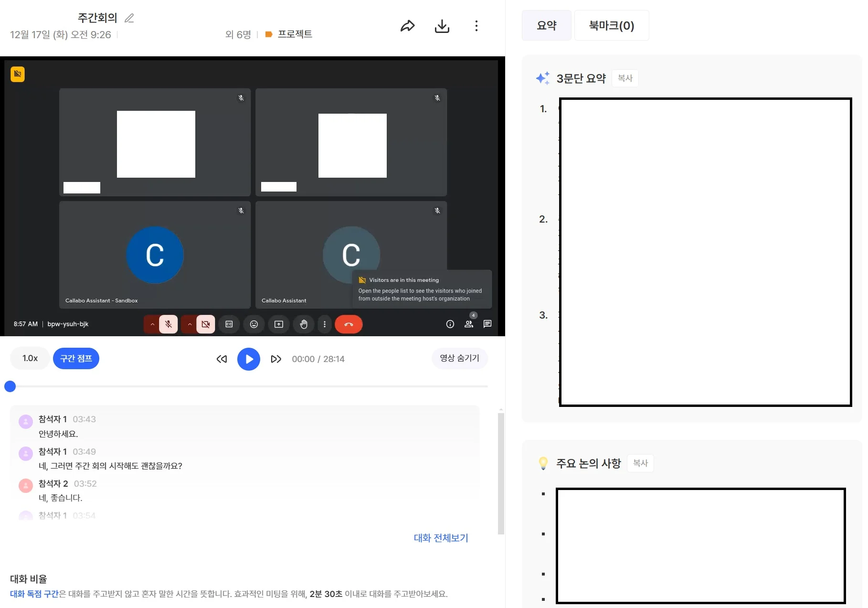Click the 구간 점프 button

[76, 358]
